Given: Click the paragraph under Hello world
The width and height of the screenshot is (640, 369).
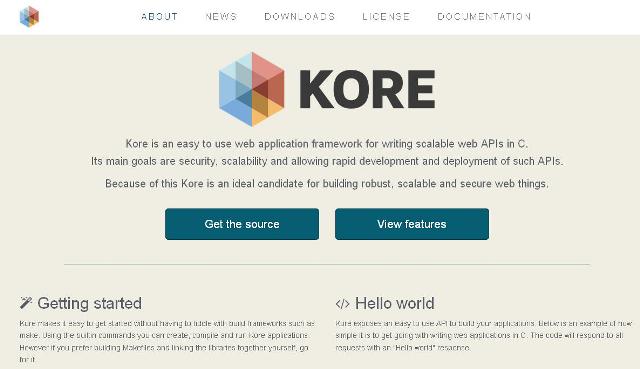Looking at the screenshot, I should coord(484,336).
